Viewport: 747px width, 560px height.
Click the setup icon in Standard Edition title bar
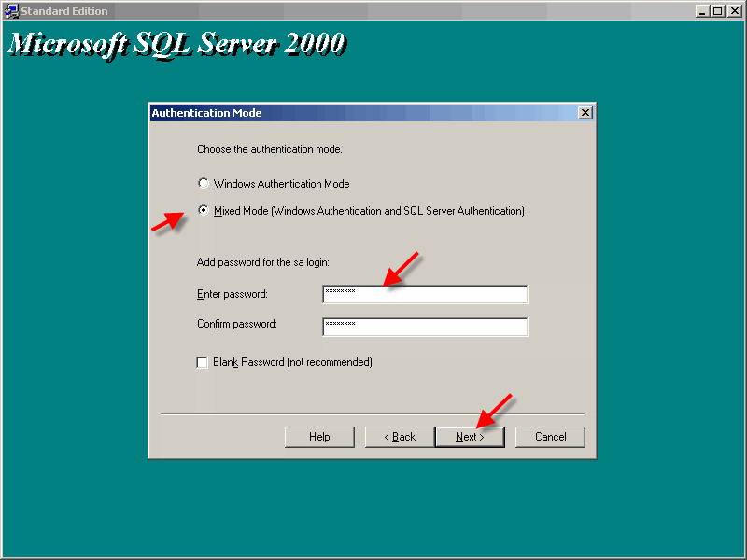11,11
